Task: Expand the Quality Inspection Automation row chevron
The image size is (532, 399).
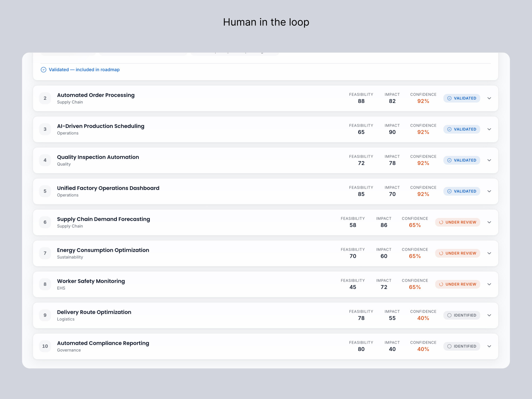Action: click(489, 160)
